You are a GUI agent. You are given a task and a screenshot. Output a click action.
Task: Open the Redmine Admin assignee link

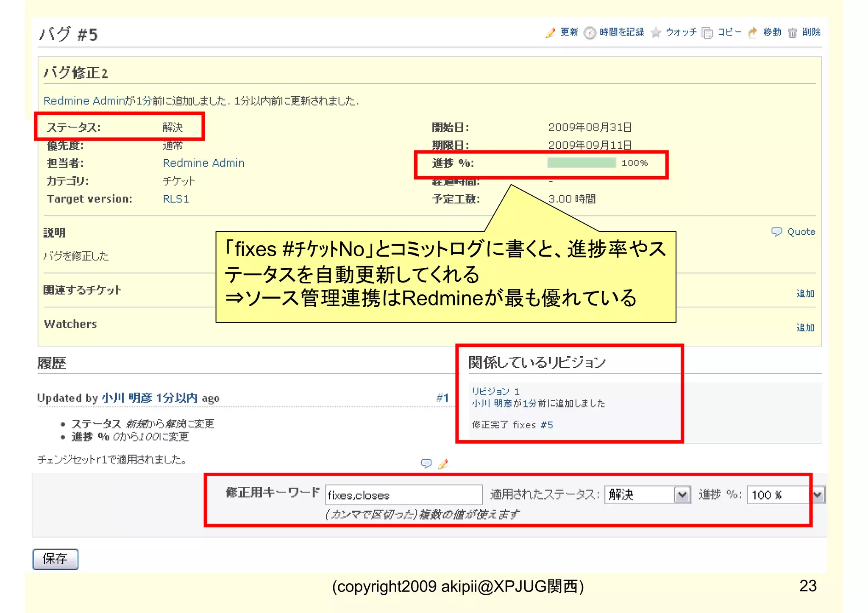[204, 163]
